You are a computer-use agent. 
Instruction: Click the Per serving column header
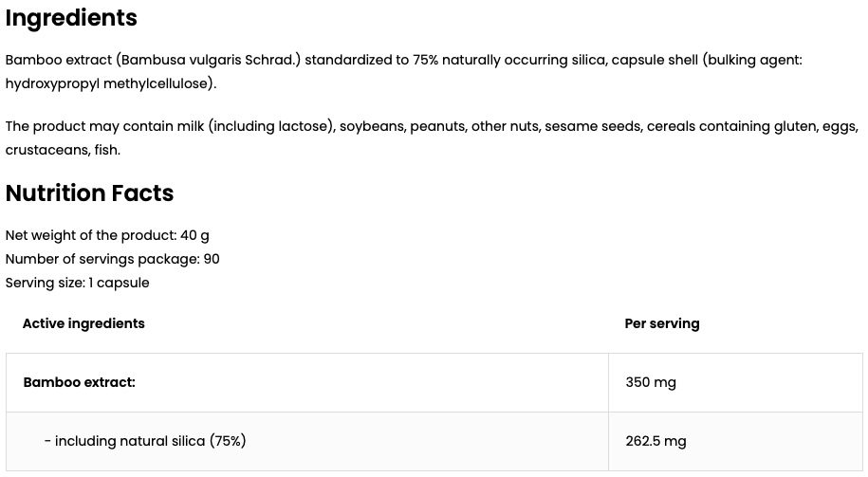click(662, 323)
